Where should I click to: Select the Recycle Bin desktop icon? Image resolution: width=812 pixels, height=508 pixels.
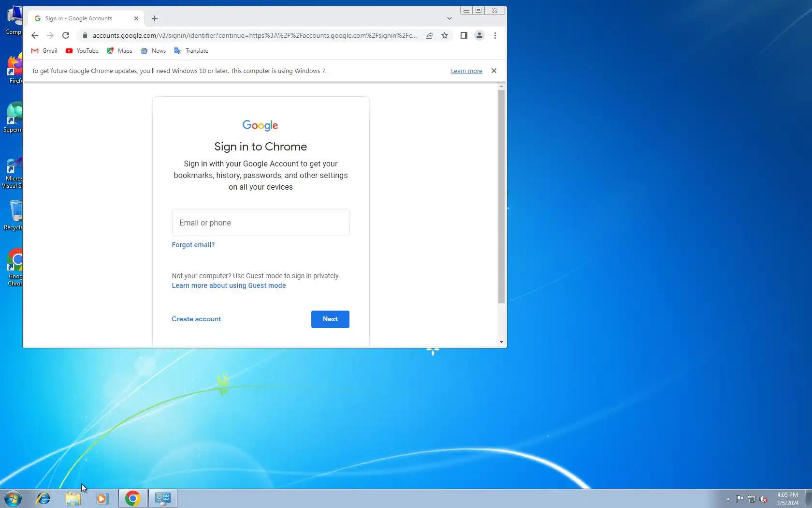pos(14,215)
